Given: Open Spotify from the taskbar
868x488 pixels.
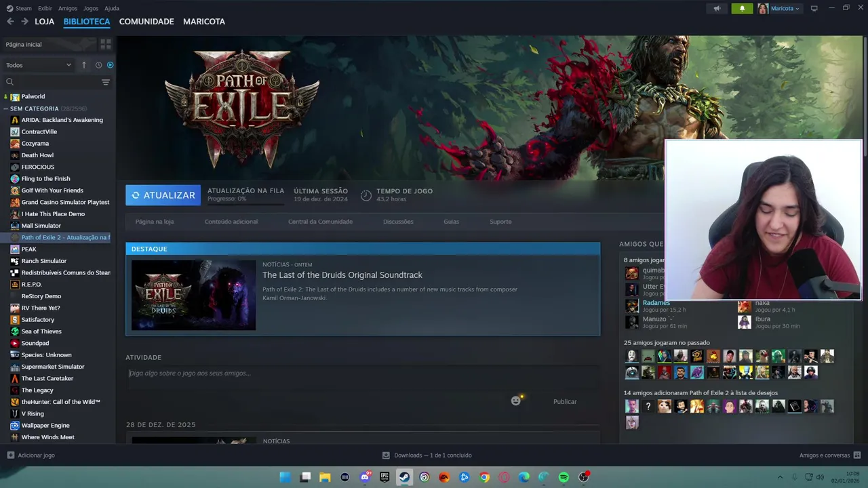Looking at the screenshot, I should [564, 477].
